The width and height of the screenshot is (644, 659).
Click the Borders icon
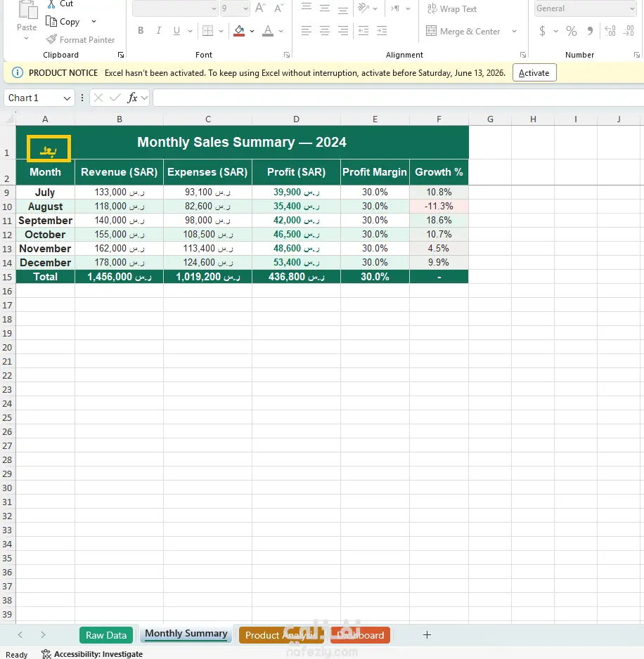208,31
